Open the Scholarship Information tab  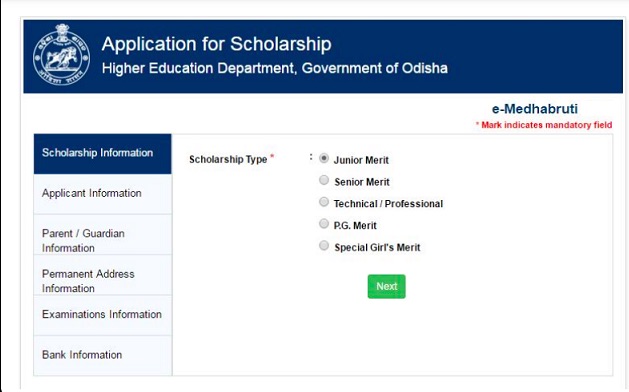(x=103, y=154)
